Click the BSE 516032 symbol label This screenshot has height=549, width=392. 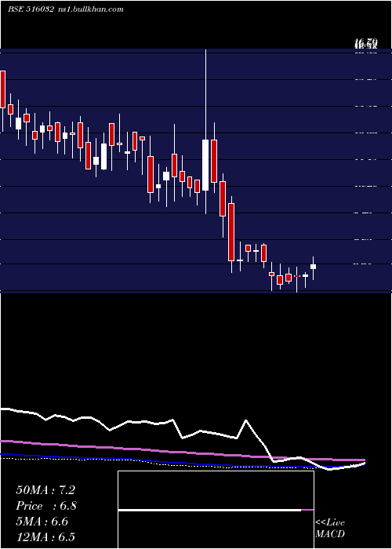tap(31, 9)
